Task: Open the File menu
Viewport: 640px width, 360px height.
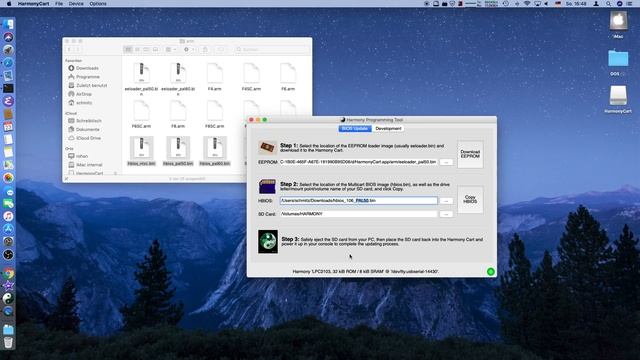Action: pyautogui.click(x=59, y=4)
